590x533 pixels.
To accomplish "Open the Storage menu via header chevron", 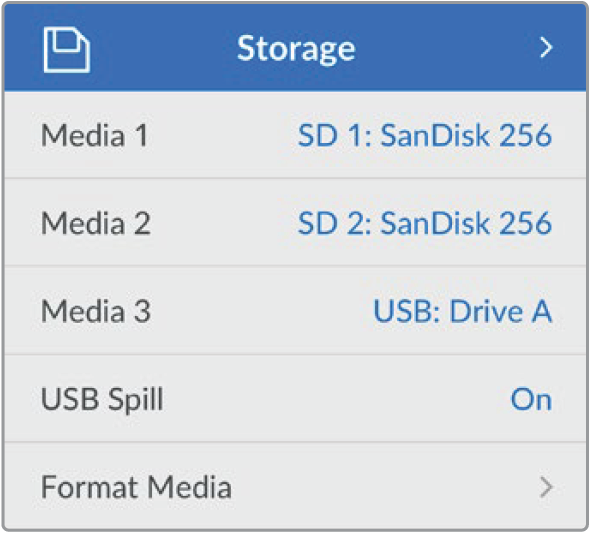I will (546, 47).
